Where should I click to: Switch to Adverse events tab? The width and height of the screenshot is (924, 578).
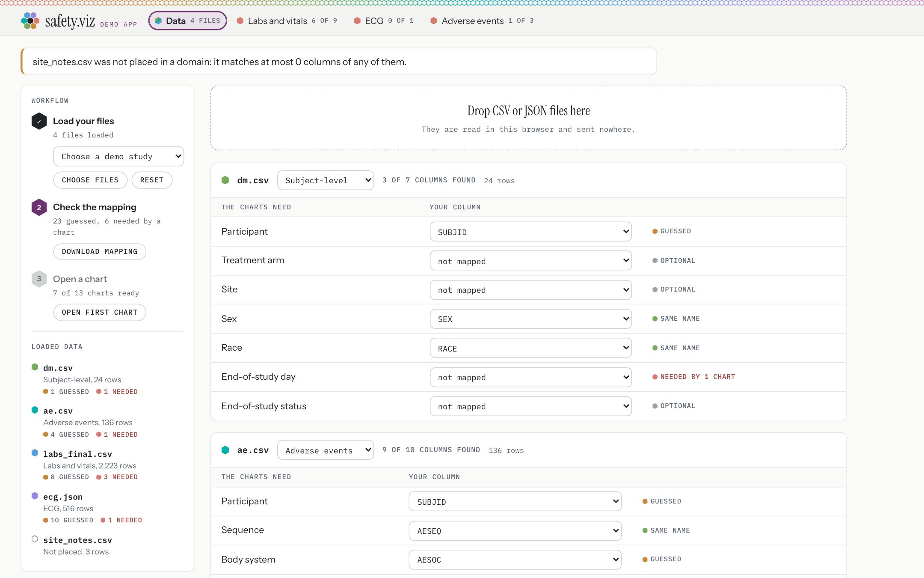482,21
